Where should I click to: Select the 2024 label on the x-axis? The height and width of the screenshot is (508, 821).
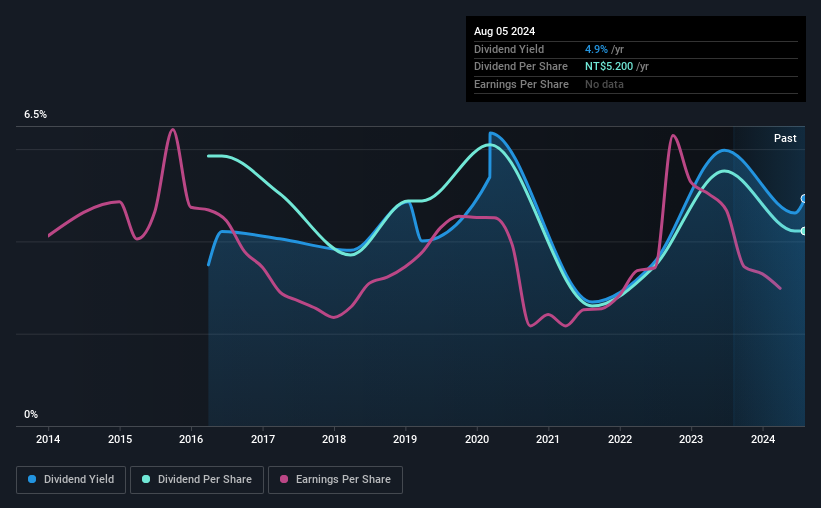click(x=763, y=439)
